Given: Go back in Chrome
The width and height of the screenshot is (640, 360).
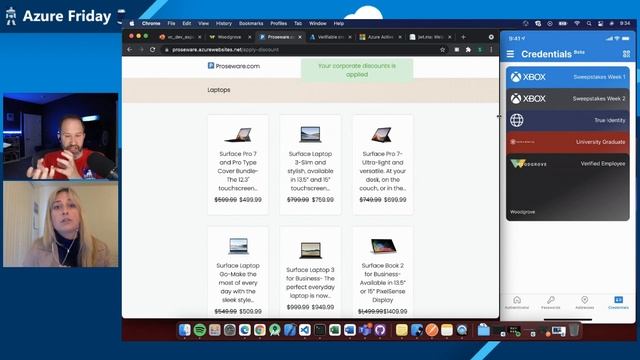Looking at the screenshot, I should 129,49.
